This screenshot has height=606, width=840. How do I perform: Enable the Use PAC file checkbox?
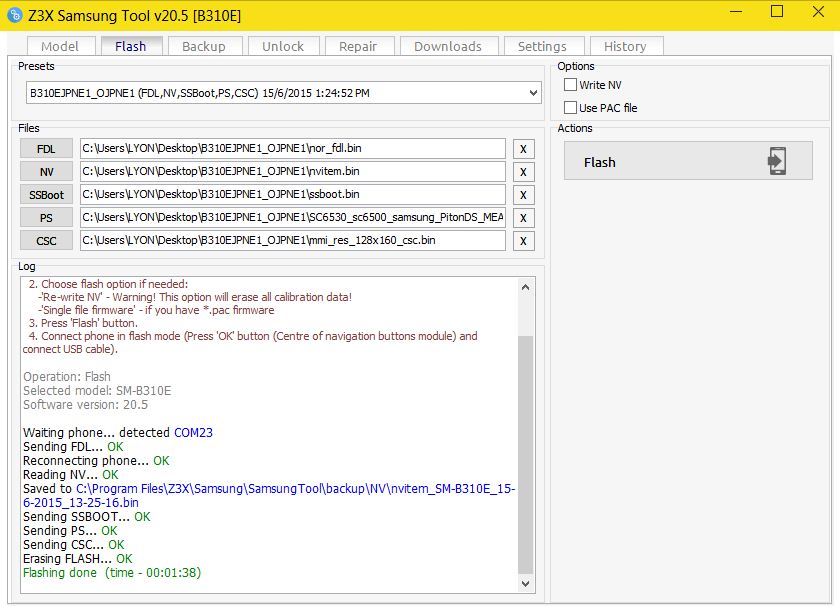(571, 108)
